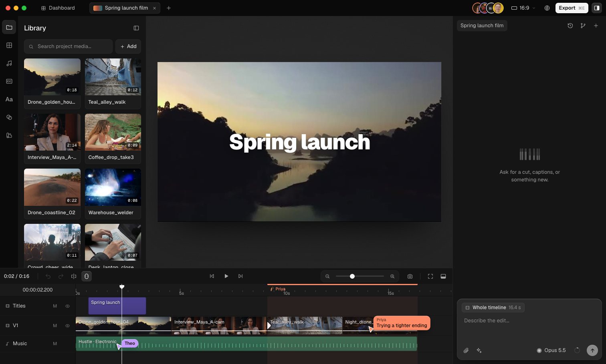This screenshot has width=606, height=364.
Task: Open the fullscreen preview
Action: click(430, 276)
